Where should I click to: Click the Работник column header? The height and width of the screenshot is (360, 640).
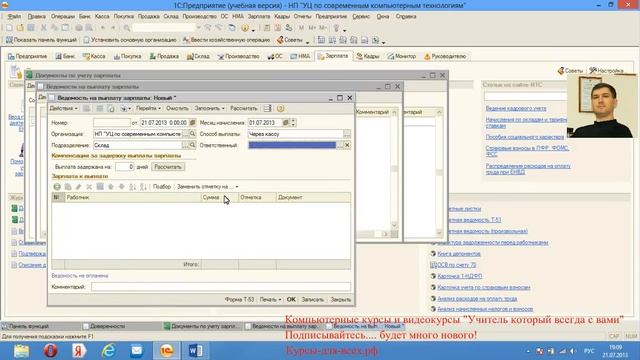pos(133,198)
